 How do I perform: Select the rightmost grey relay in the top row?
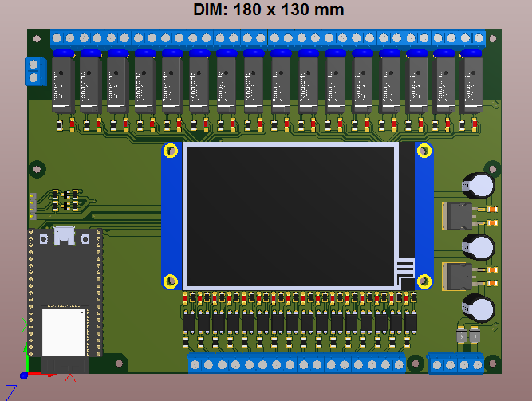[471, 85]
